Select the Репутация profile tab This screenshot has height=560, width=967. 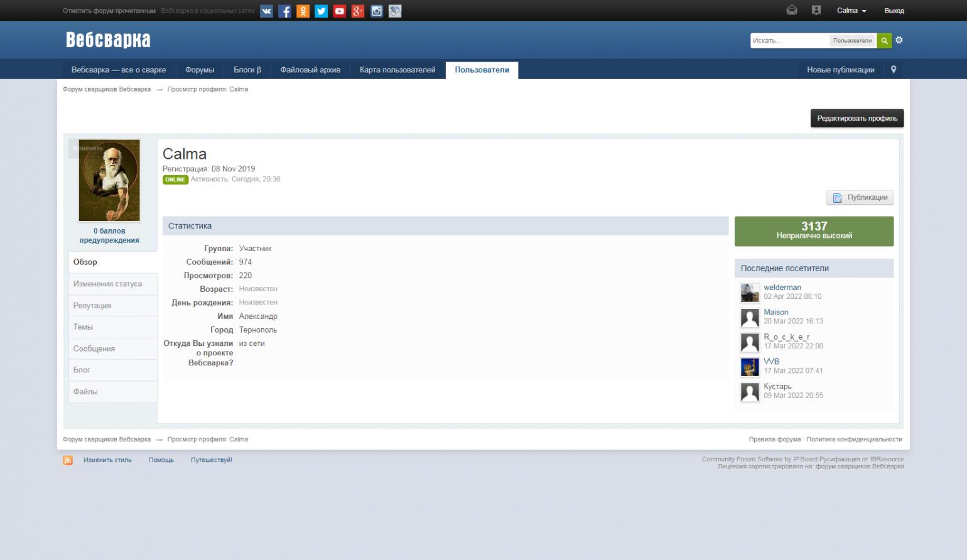point(92,306)
